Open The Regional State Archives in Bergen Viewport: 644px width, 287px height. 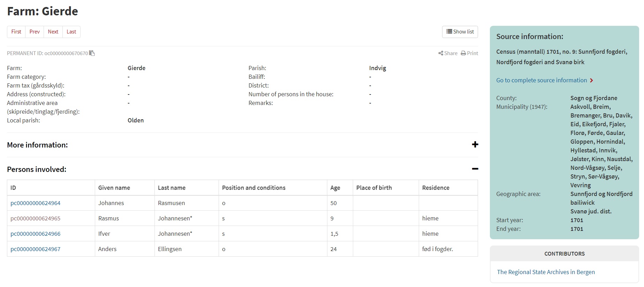point(546,272)
